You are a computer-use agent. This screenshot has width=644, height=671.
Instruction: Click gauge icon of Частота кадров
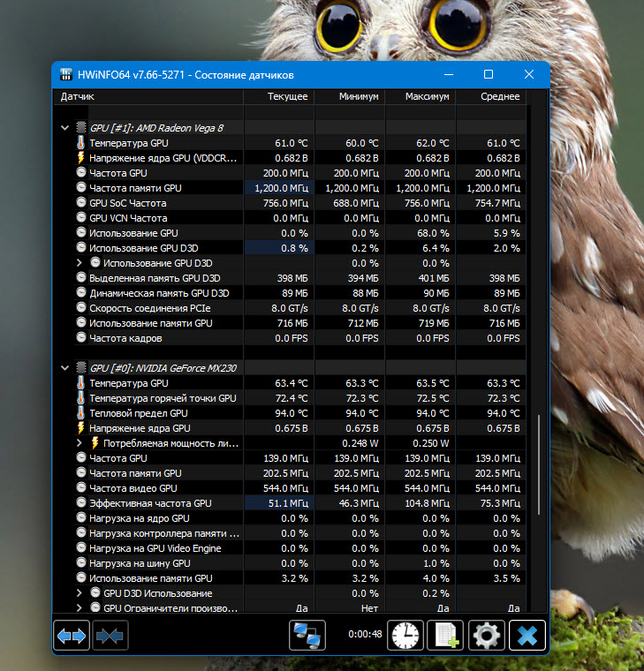[x=81, y=337]
